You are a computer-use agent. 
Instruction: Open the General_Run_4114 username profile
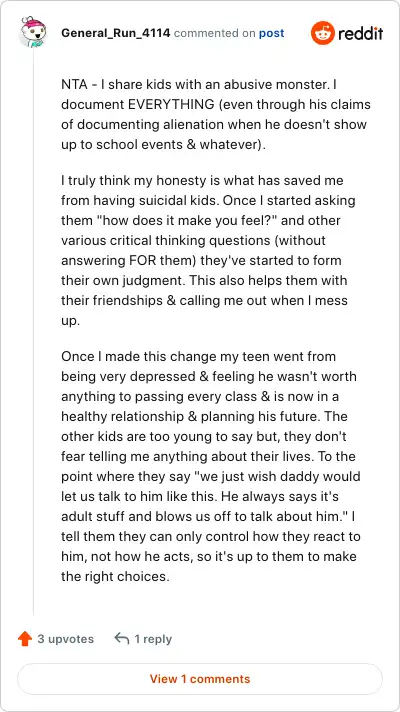116,33
